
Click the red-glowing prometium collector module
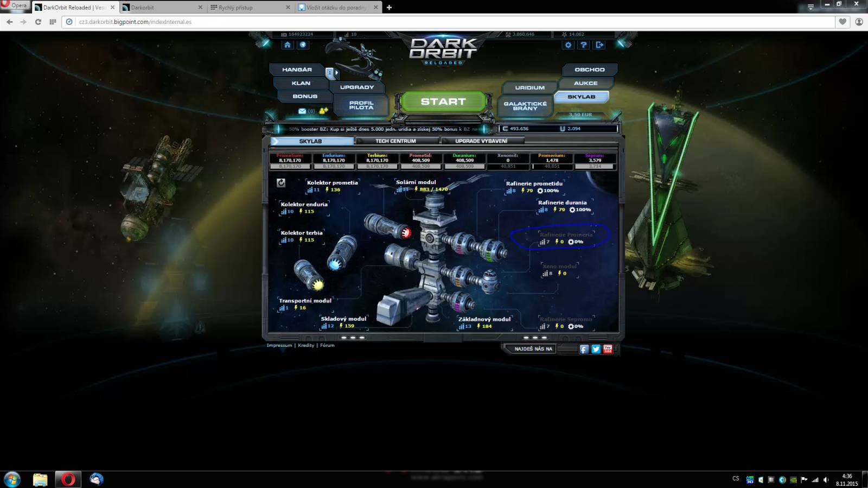387,227
